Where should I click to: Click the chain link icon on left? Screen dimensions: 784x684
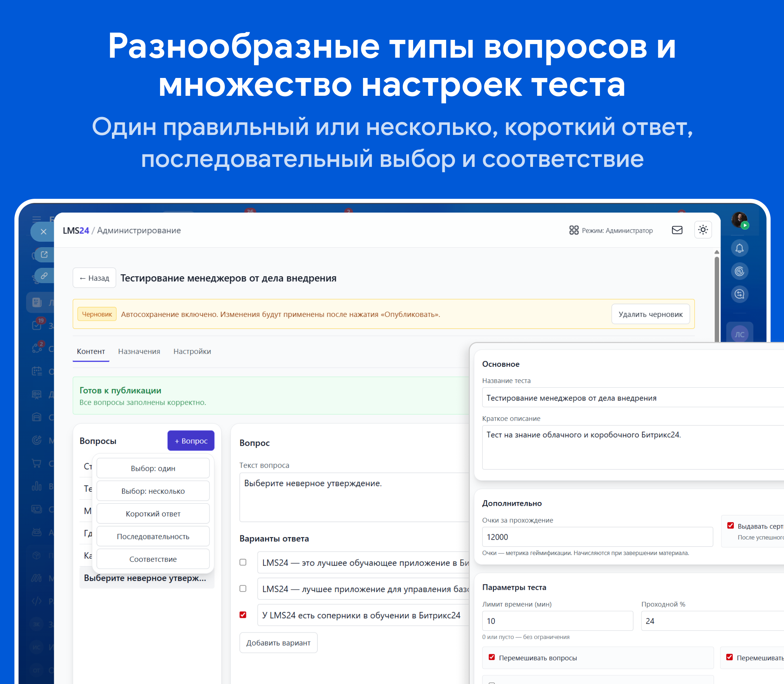coord(44,276)
